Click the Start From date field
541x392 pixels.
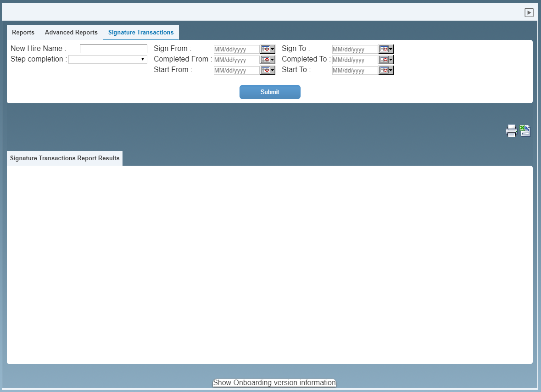237,70
